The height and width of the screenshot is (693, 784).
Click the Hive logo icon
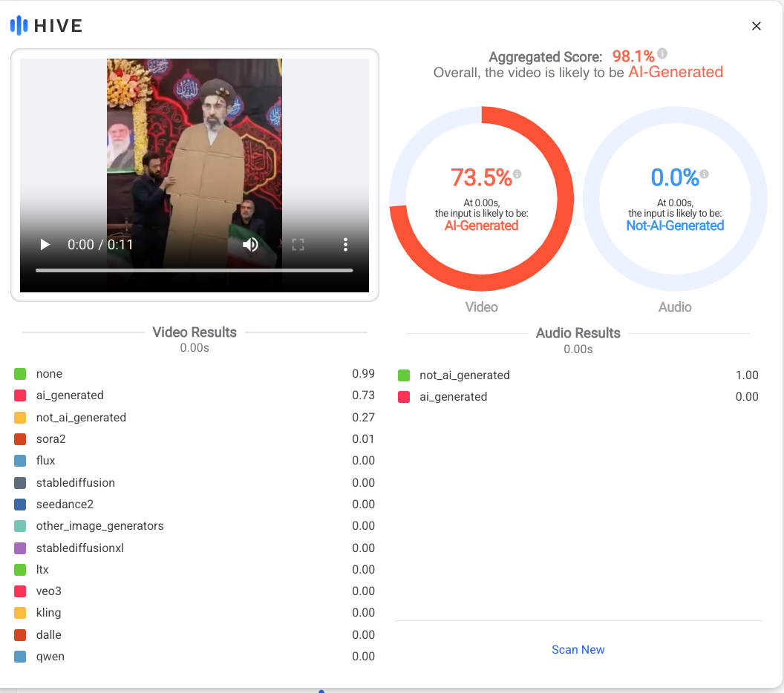(19, 26)
